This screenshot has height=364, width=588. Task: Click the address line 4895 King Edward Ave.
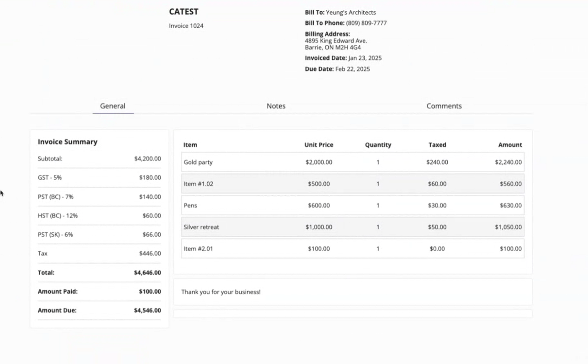pyautogui.click(x=336, y=41)
